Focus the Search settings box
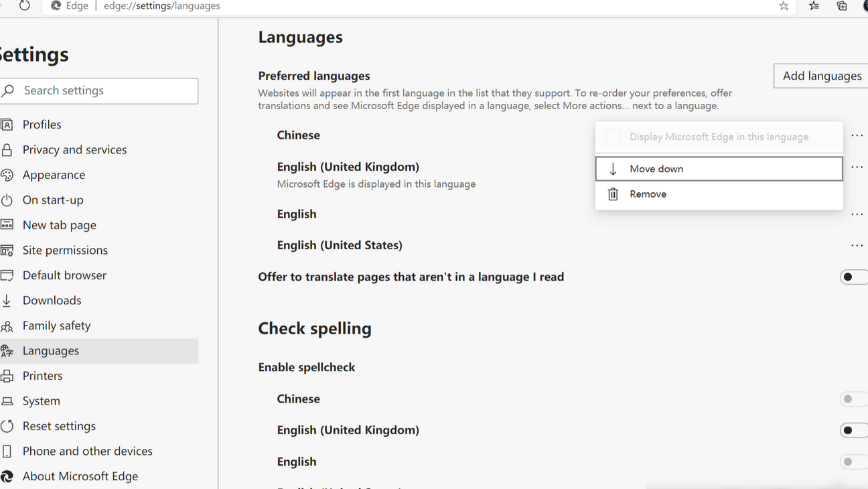 pos(99,90)
